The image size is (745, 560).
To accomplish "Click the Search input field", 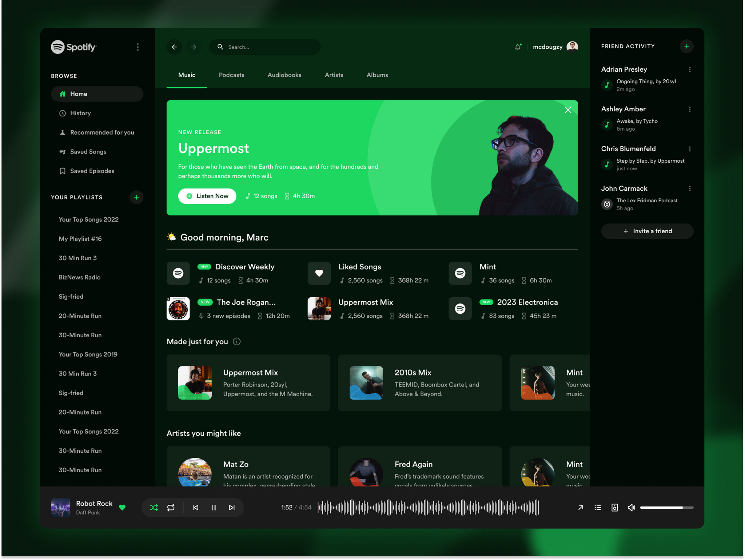I will click(265, 47).
